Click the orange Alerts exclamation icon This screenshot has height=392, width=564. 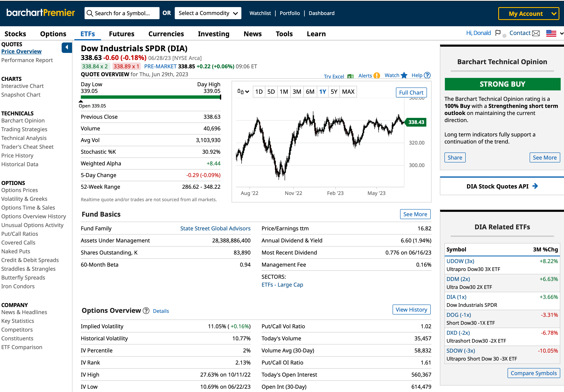click(x=376, y=76)
